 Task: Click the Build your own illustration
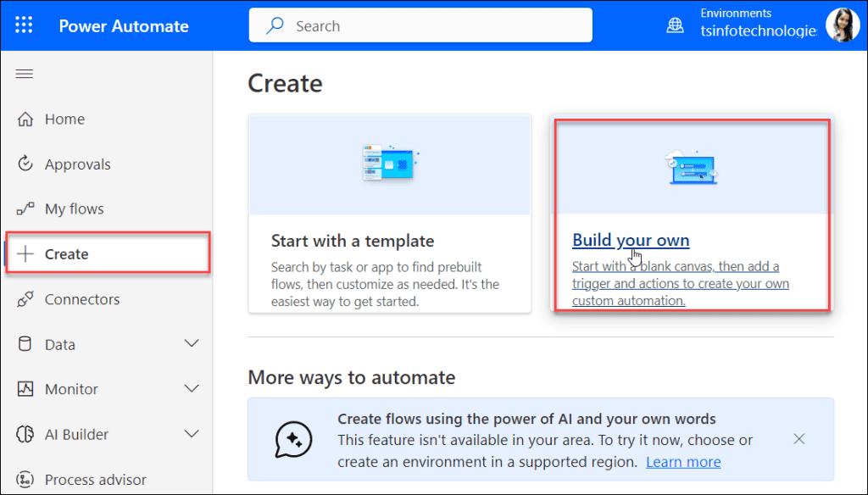point(692,167)
